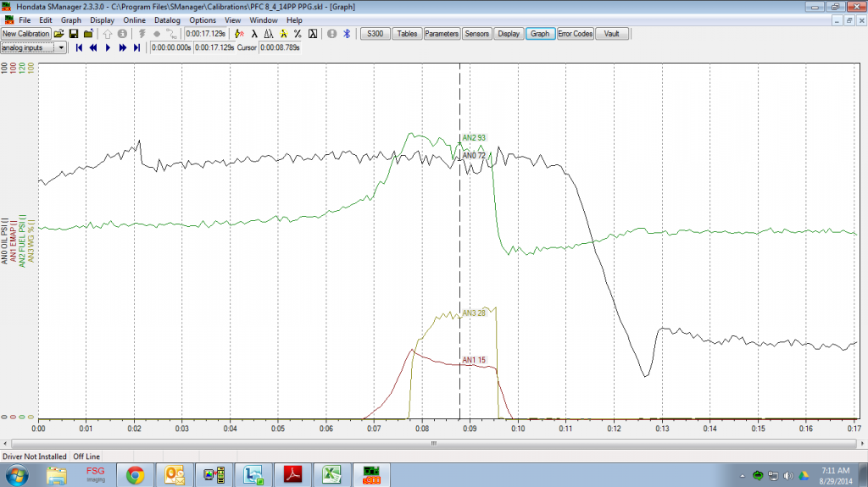Click the Bluetooth icon in the toolbar
The width and height of the screenshot is (868, 487).
coord(346,34)
